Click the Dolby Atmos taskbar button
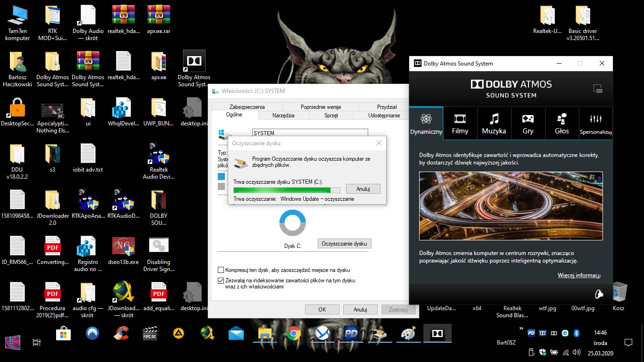The image size is (644, 362). click(437, 334)
